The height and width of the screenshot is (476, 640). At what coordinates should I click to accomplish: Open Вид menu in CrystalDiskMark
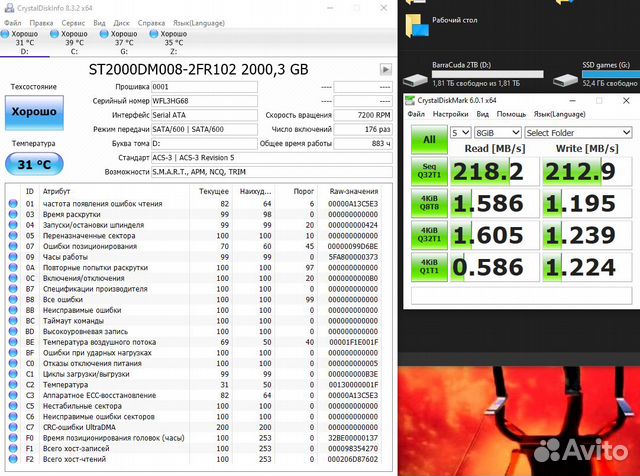(x=482, y=114)
